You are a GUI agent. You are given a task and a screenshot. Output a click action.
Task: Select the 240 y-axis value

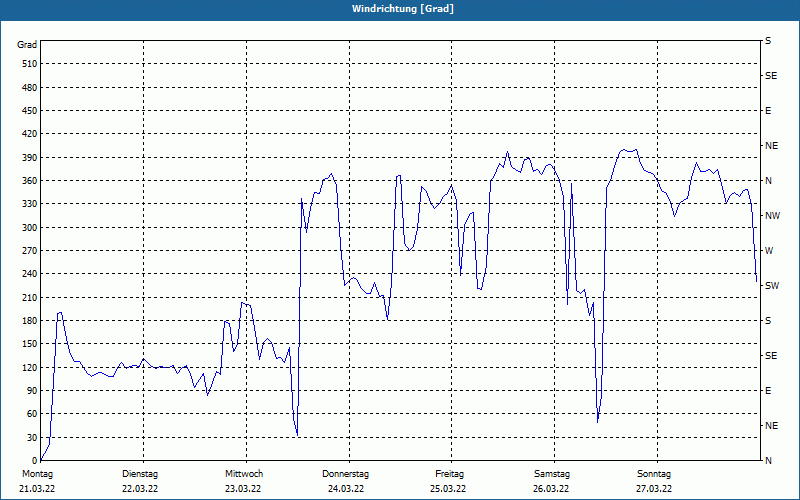[x=29, y=273]
